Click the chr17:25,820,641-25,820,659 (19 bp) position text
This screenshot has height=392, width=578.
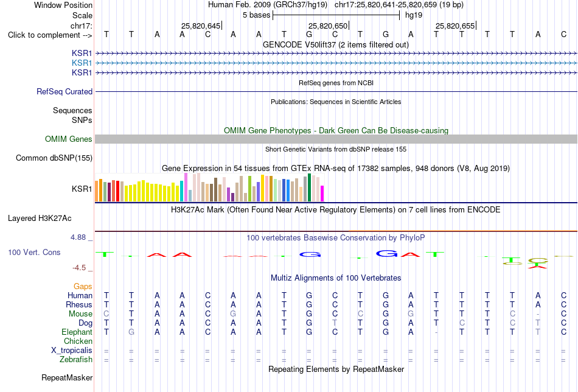click(399, 5)
